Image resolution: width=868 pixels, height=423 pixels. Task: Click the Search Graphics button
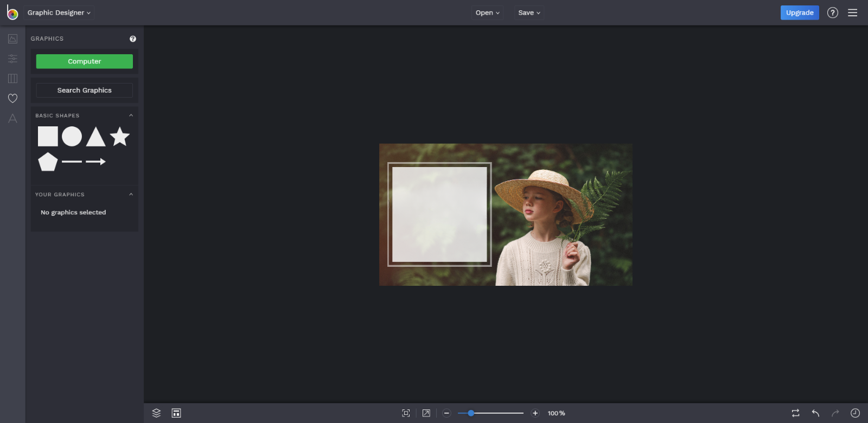point(85,91)
